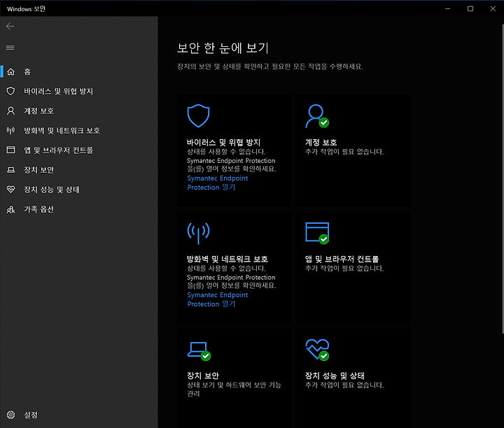Open Symantec Endpoint Protection link under virus tile
The height and width of the screenshot is (428, 504).
pyautogui.click(x=218, y=183)
